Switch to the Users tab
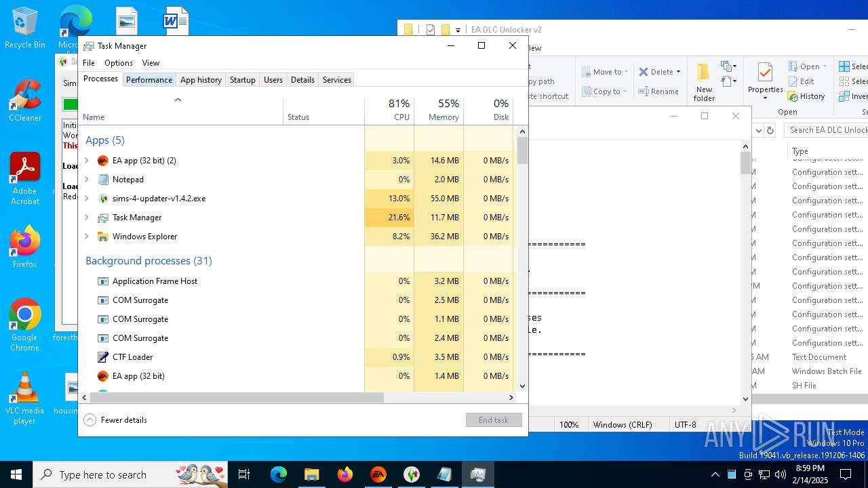 (x=273, y=80)
